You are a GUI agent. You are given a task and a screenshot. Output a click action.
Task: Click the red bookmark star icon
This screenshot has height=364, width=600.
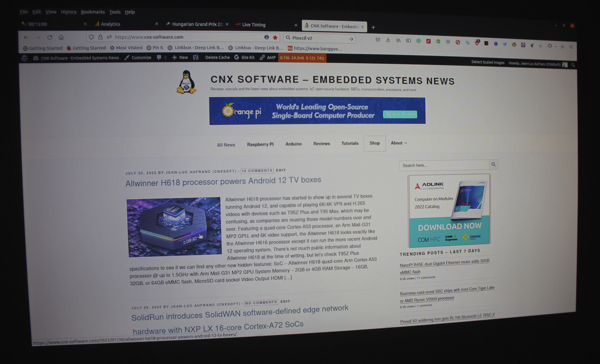pyautogui.click(x=275, y=38)
